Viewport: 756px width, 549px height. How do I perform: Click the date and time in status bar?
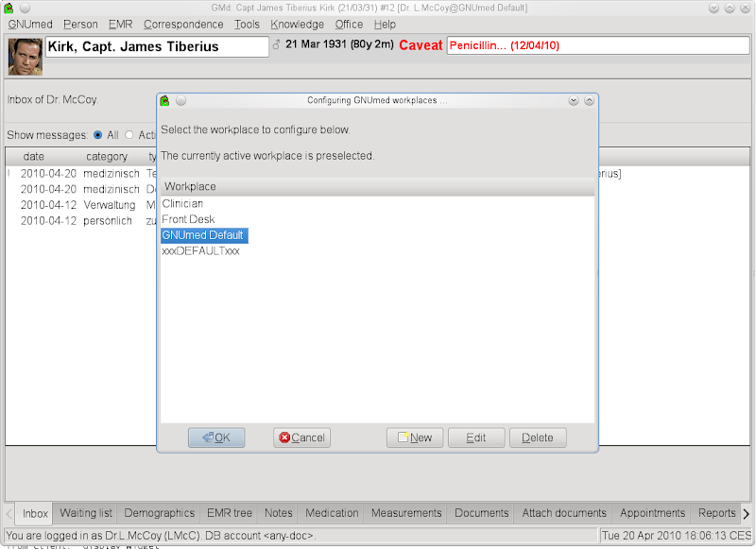(677, 536)
